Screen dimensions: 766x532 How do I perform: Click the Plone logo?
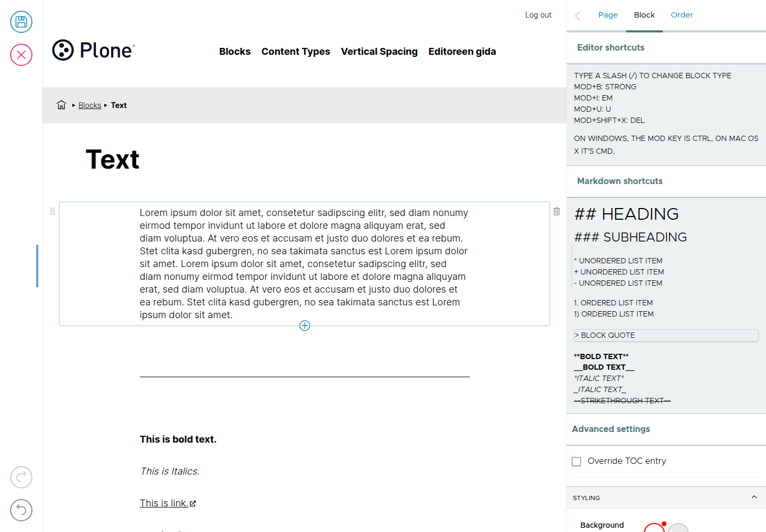pos(94,50)
